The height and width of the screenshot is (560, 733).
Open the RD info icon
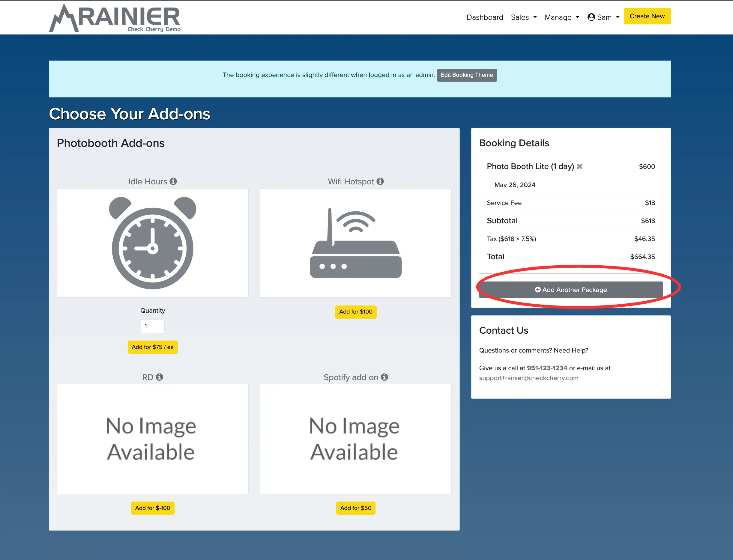tap(159, 377)
